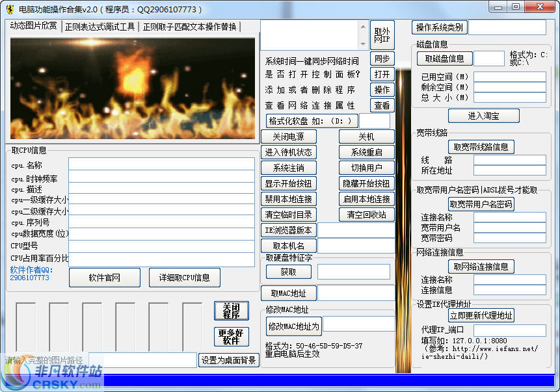The width and height of the screenshot is (560, 392).
Task: Empty recycle bin using 清空回收站
Action: [x=366, y=215]
